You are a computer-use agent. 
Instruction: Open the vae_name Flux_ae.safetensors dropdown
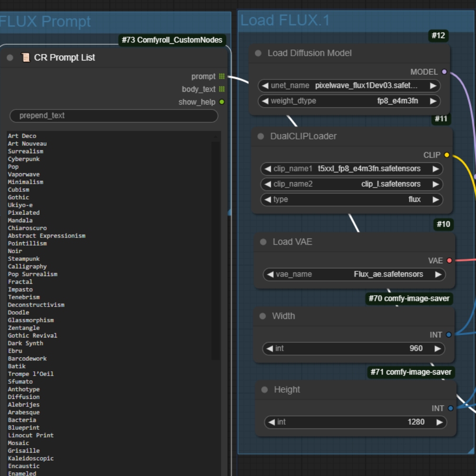click(354, 275)
